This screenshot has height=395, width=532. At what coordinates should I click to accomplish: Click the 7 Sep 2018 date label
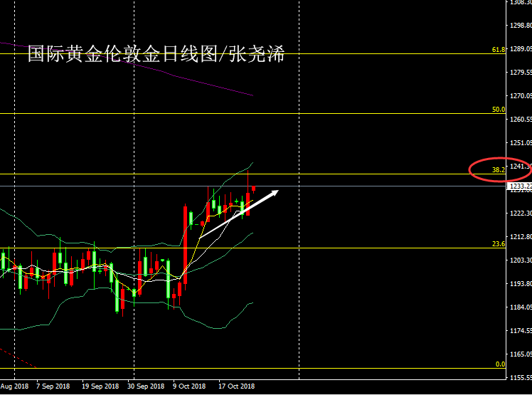[x=53, y=386]
